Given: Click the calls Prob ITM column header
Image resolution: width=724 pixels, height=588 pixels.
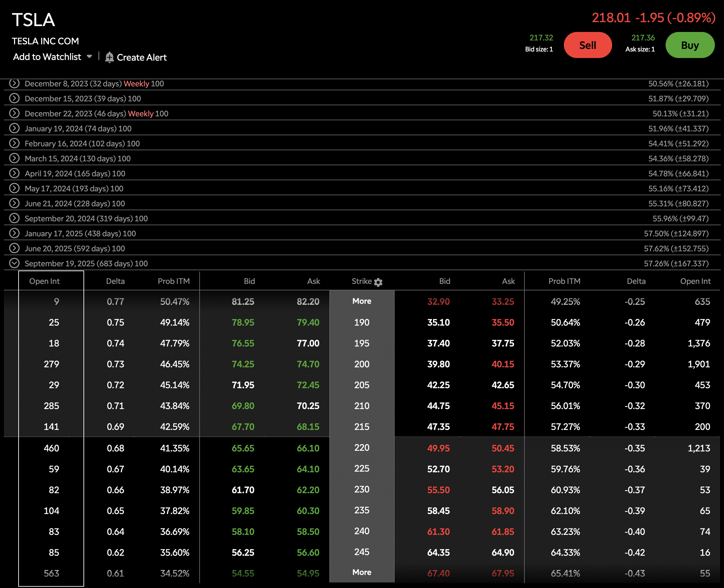Looking at the screenshot, I should [173, 281].
